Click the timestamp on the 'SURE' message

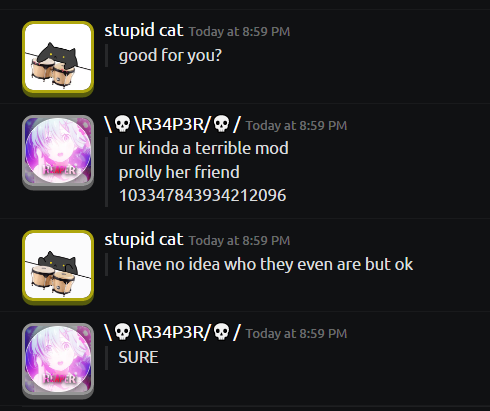(296, 334)
